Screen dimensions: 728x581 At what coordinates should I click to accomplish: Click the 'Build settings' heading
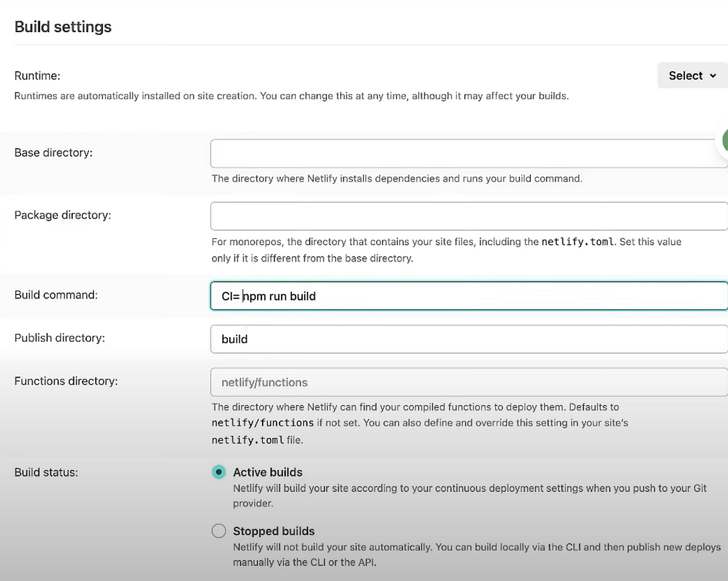point(63,27)
